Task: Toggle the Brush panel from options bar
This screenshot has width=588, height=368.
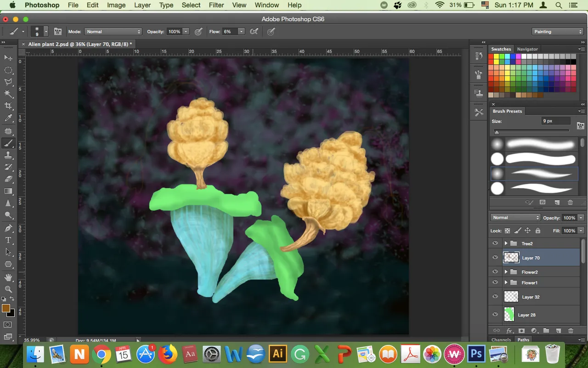Action: [x=58, y=32]
